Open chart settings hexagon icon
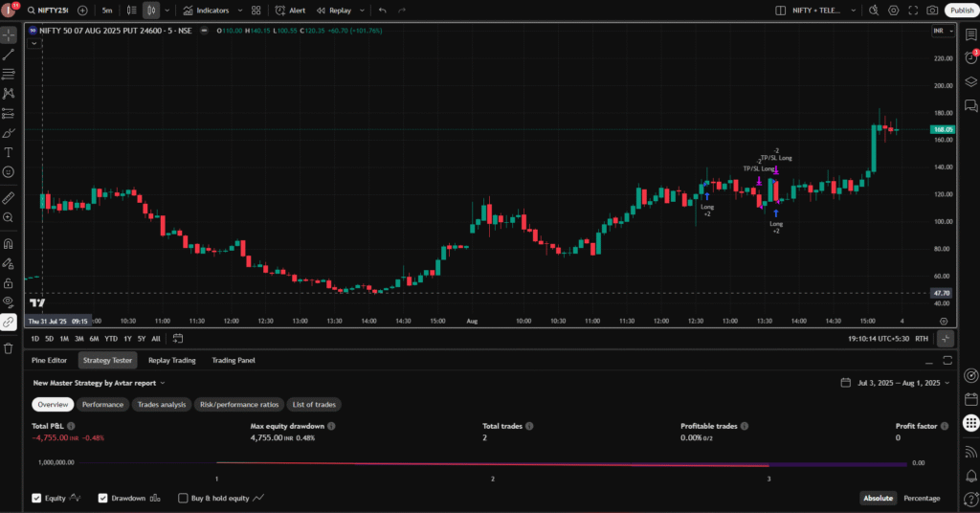Screen dimensions: 980x513 click(894, 11)
